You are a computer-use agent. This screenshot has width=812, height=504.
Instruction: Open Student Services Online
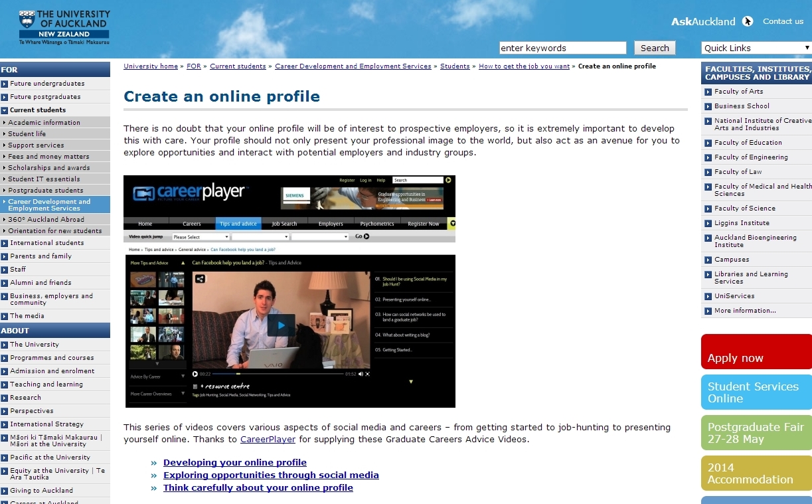click(756, 392)
